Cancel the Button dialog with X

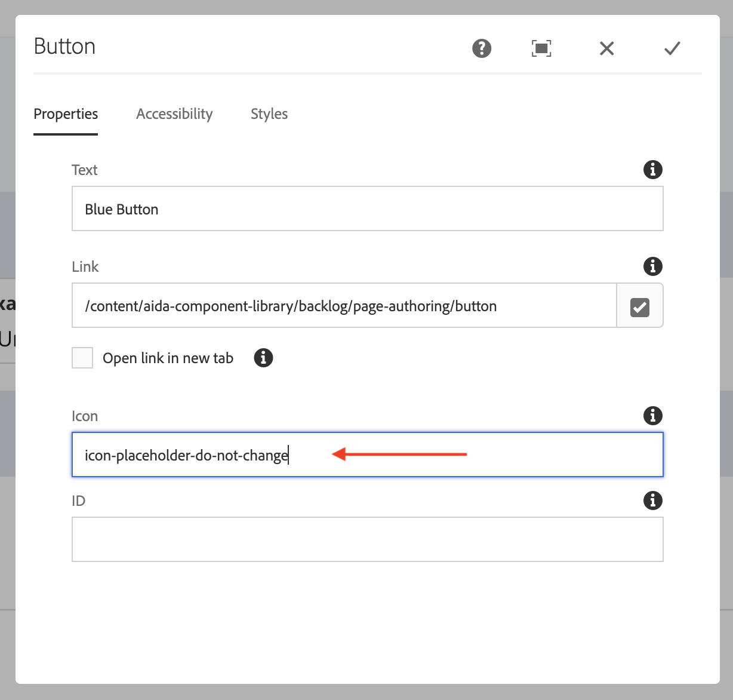click(x=606, y=48)
